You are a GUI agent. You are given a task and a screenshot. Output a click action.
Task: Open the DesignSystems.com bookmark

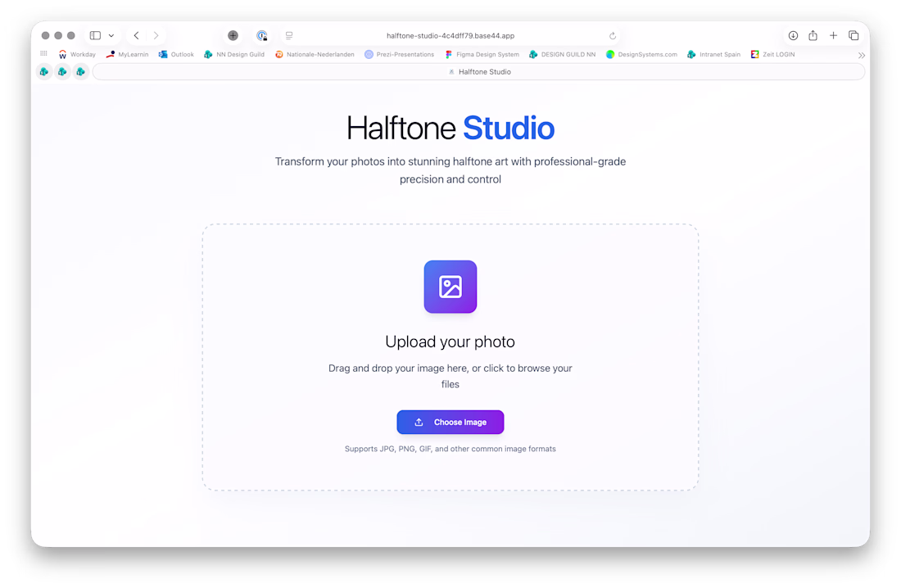point(641,55)
